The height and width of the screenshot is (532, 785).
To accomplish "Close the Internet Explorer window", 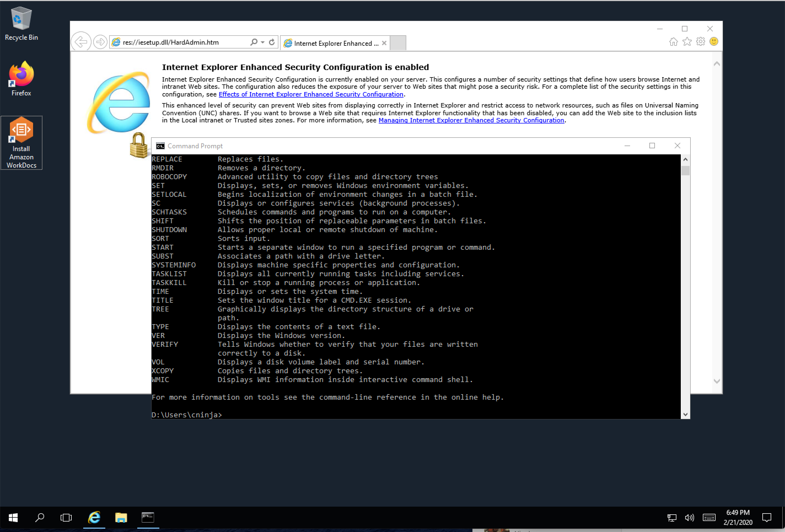I will (x=710, y=29).
